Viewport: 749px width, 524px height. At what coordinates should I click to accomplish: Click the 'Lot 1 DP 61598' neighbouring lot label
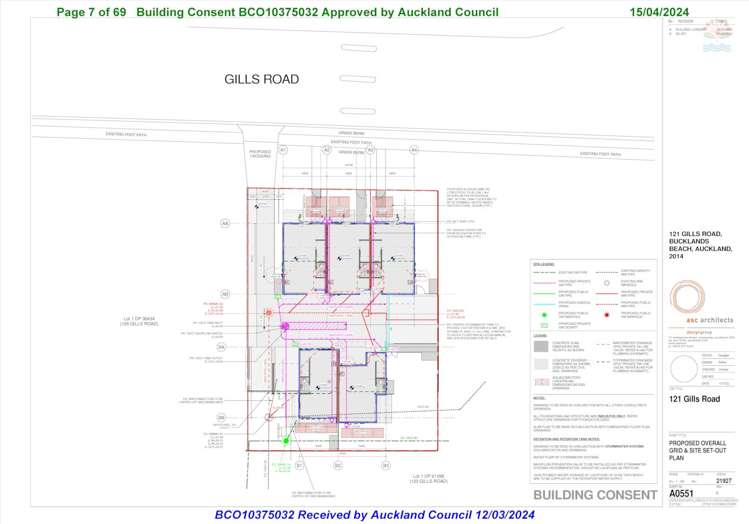click(428, 479)
